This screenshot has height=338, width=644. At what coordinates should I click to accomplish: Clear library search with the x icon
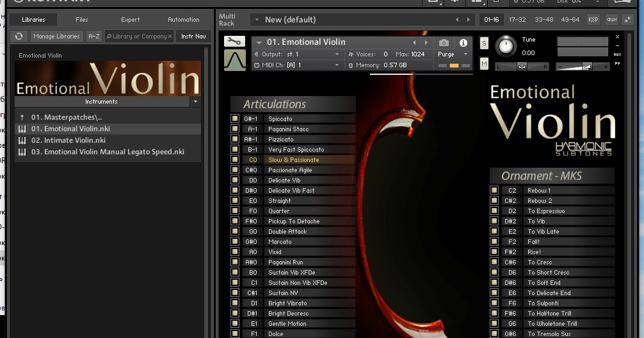click(170, 36)
